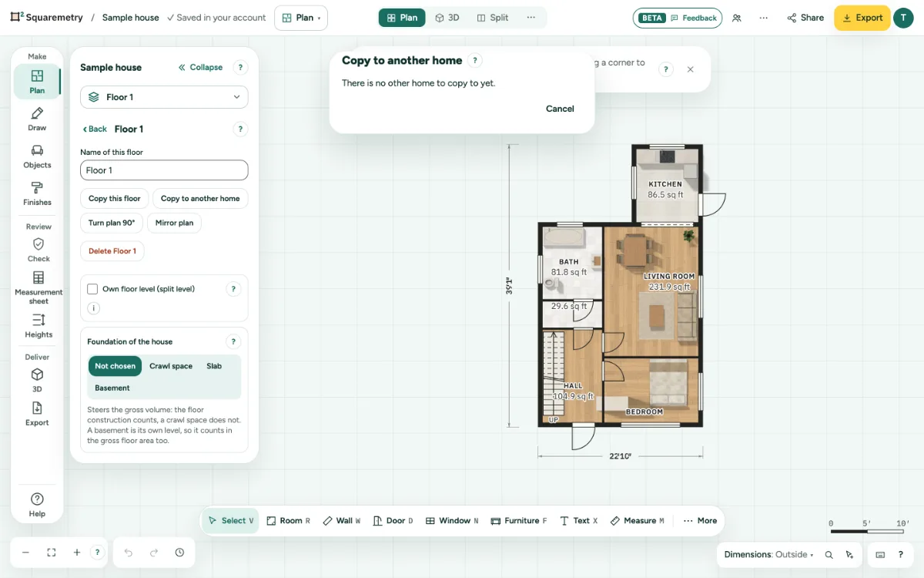Expand the Floor 1 selector dropdown
Viewport: 924px width, 578px height.
point(164,97)
